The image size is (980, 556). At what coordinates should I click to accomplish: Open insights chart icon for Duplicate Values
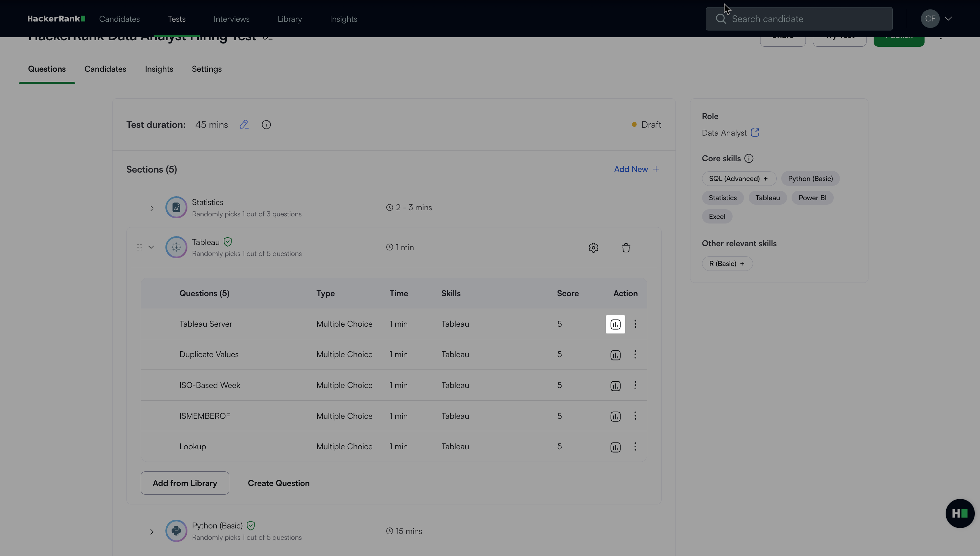(x=615, y=355)
